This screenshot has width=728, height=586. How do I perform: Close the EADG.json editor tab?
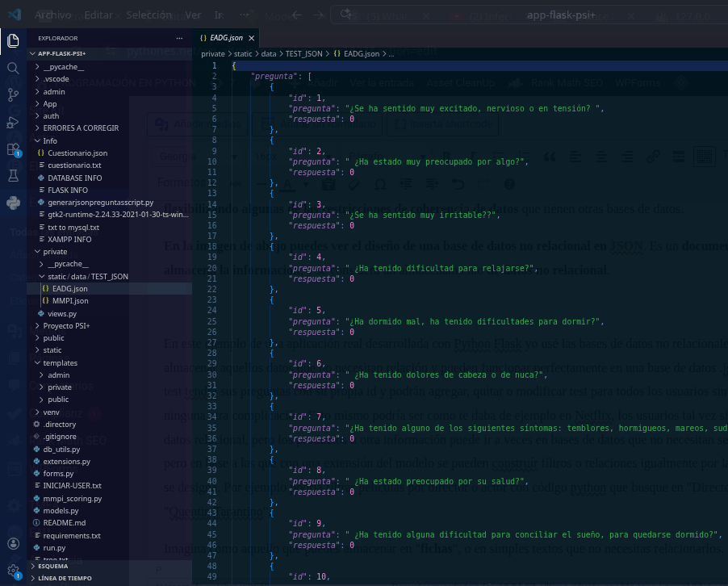pyautogui.click(x=252, y=38)
